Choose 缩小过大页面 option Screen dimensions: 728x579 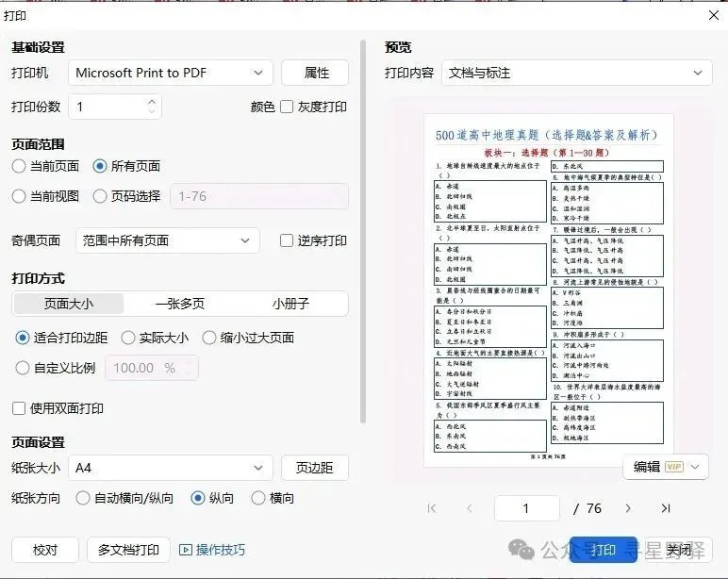tap(209, 338)
